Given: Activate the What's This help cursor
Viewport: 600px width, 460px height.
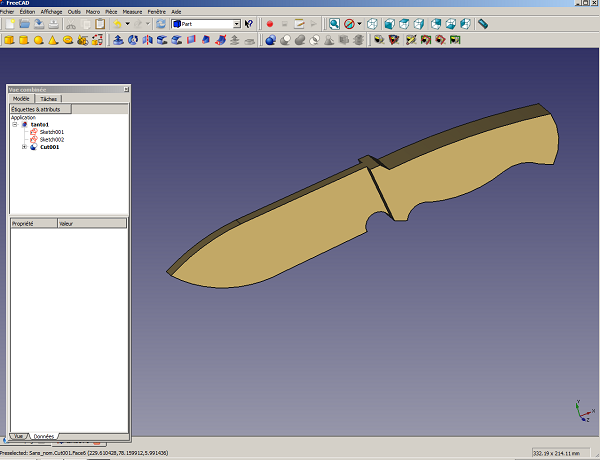Looking at the screenshot, I should coord(249,24).
